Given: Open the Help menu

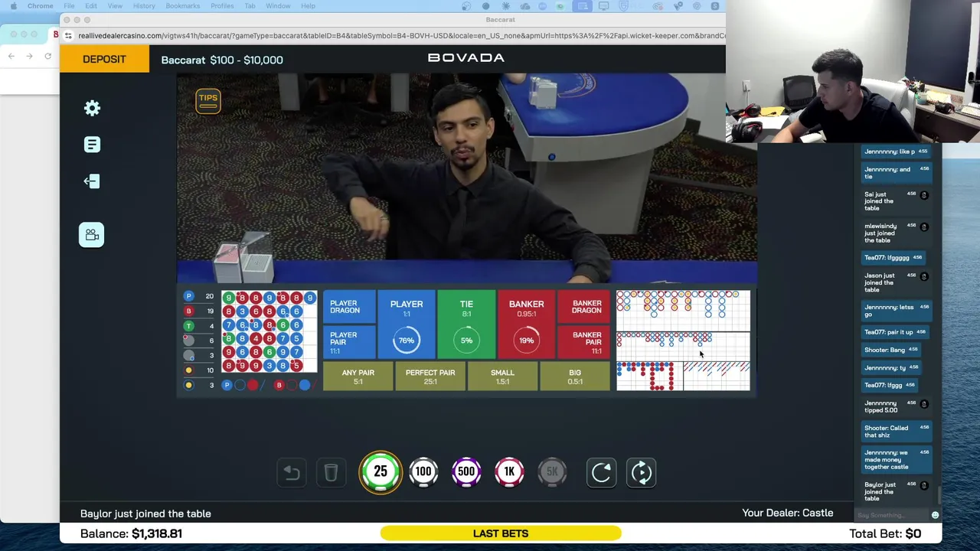Looking at the screenshot, I should 308,6.
